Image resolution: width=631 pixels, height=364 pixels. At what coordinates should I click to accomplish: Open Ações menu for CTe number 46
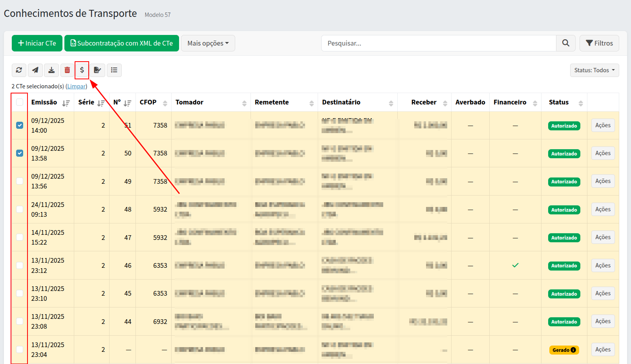pyautogui.click(x=603, y=265)
